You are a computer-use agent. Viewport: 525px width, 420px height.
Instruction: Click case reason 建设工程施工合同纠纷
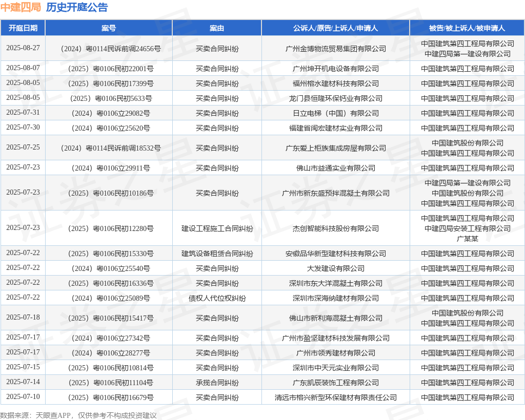(217, 229)
